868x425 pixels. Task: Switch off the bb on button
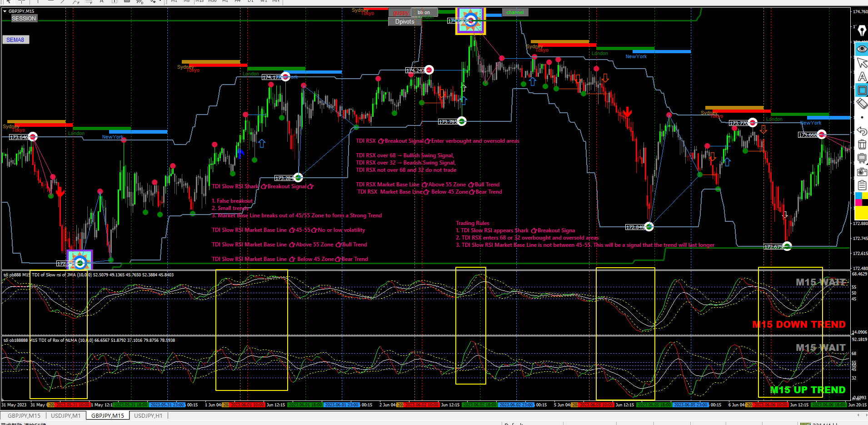pos(424,13)
